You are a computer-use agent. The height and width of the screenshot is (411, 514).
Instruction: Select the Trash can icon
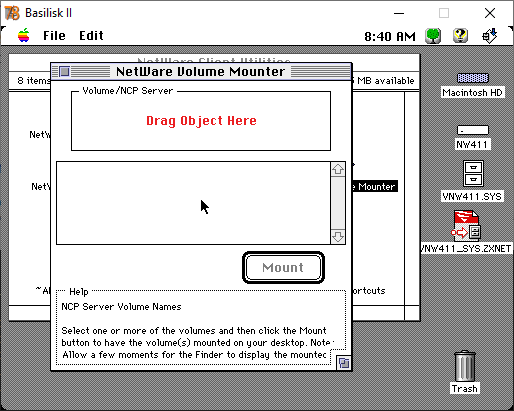[465, 366]
